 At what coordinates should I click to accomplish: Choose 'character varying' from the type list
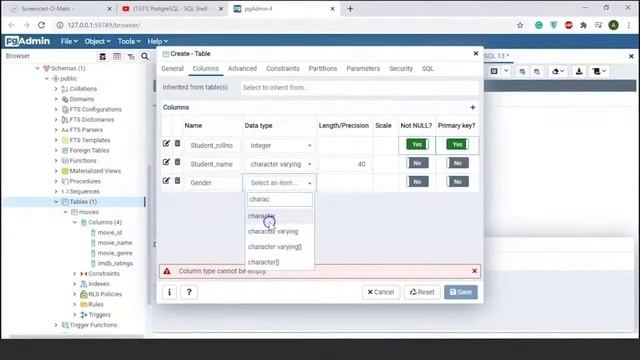[280, 231]
